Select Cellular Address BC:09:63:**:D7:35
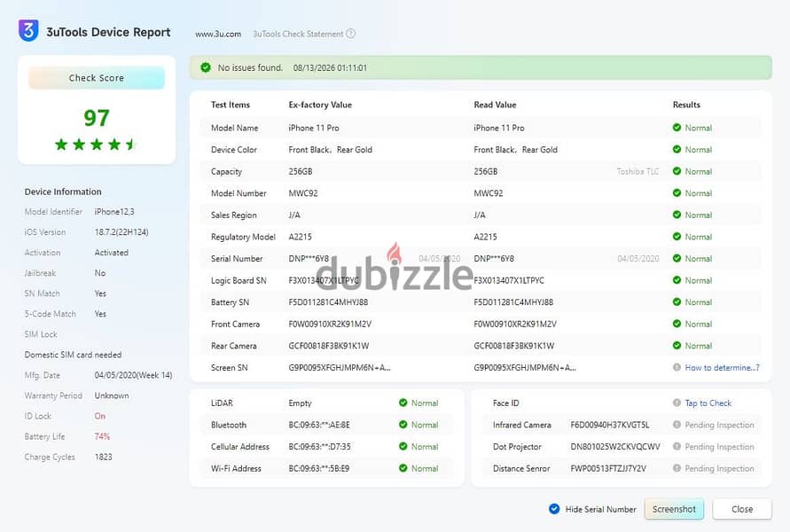The image size is (790, 532). 319,447
